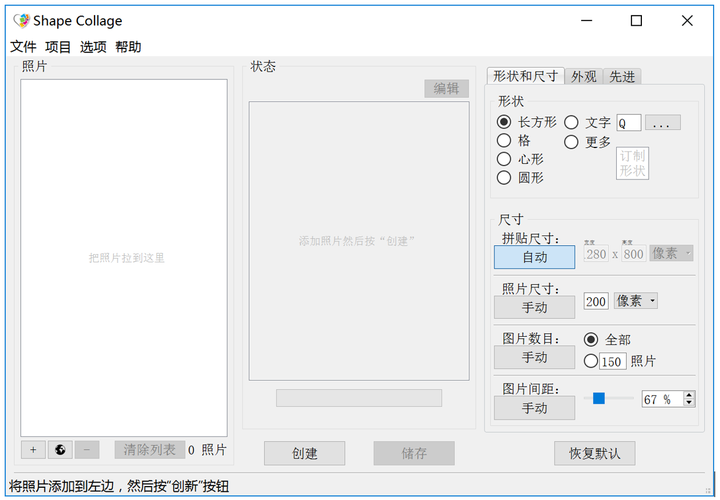The width and height of the screenshot is (720, 500).
Task: Toggle the 拼贴尺寸 自动 button
Action: coord(534,257)
